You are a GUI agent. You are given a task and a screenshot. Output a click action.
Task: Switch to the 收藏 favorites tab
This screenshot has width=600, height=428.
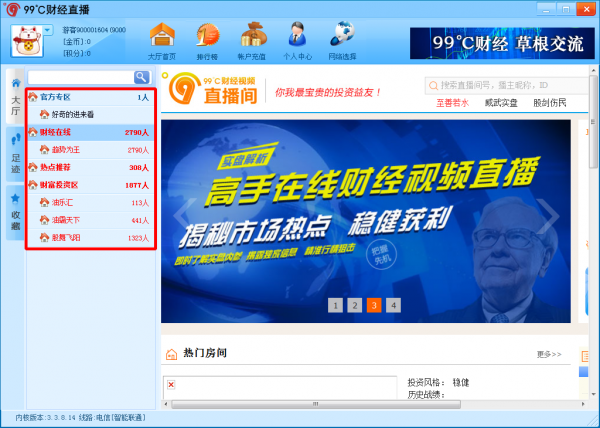[x=16, y=212]
